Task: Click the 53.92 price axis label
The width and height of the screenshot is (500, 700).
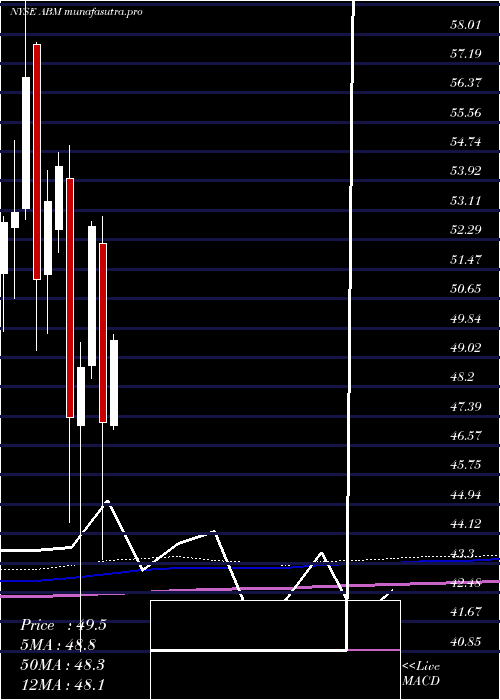Action: point(465,171)
